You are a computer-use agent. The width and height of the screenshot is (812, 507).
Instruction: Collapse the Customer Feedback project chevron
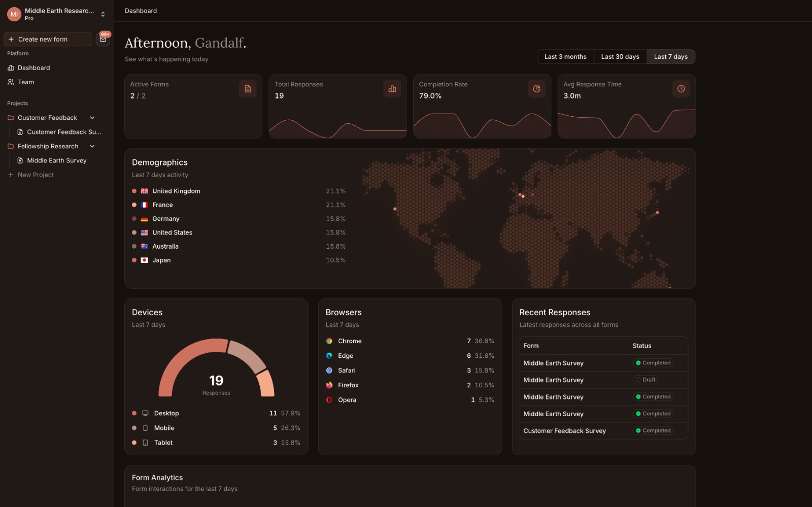tap(92, 118)
